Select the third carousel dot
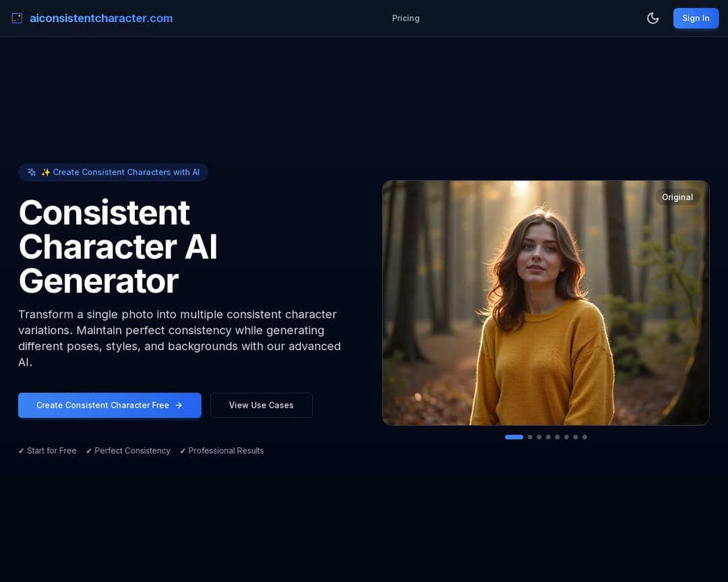The width and height of the screenshot is (728, 582). (x=539, y=437)
